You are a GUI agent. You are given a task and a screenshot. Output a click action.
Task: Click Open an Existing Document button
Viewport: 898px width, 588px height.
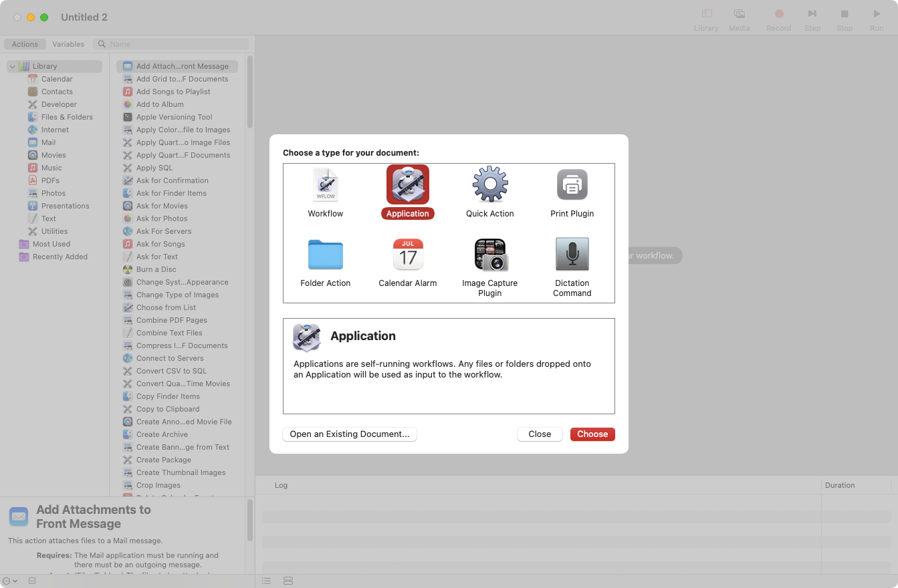[349, 434]
